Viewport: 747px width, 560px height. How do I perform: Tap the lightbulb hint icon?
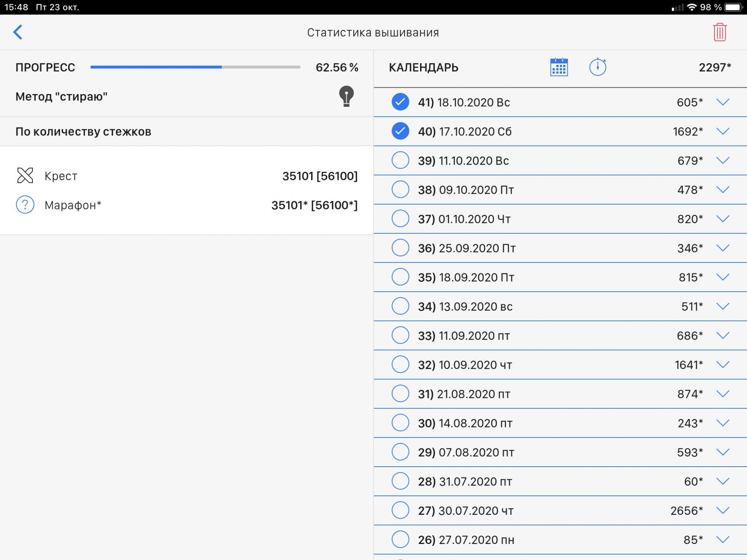point(346,96)
